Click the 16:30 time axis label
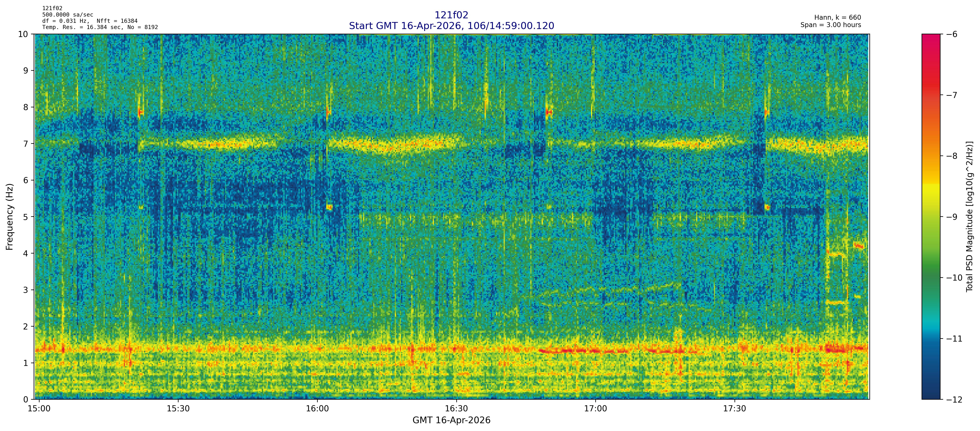This screenshot has height=431, width=980. tap(456, 409)
